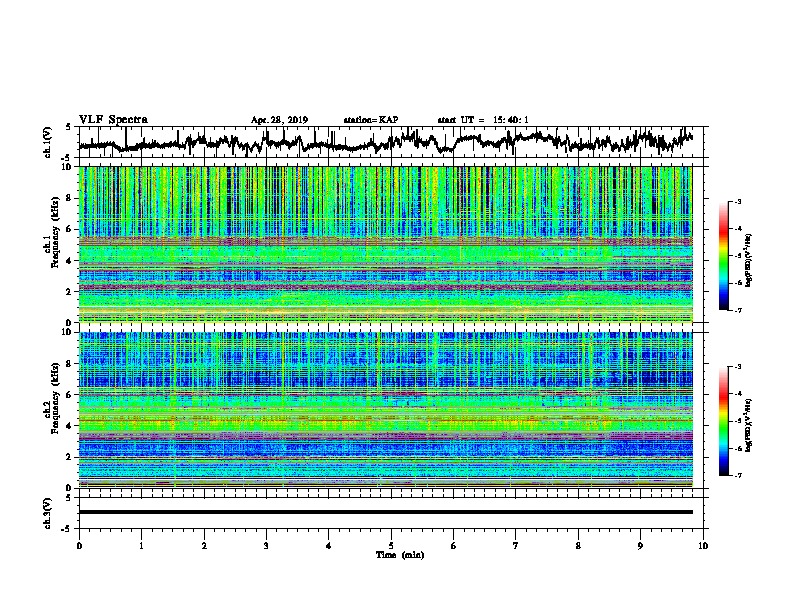Click the "-3" label on ch.1 colorbar

point(737,201)
